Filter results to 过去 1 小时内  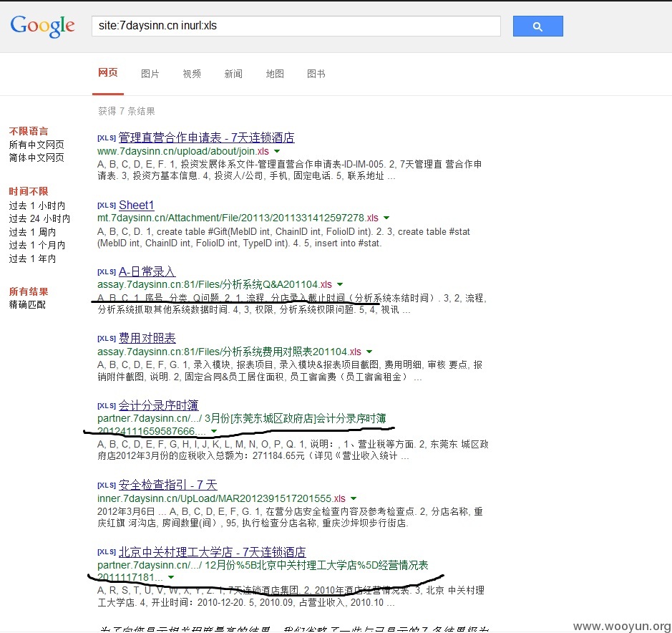(x=37, y=206)
